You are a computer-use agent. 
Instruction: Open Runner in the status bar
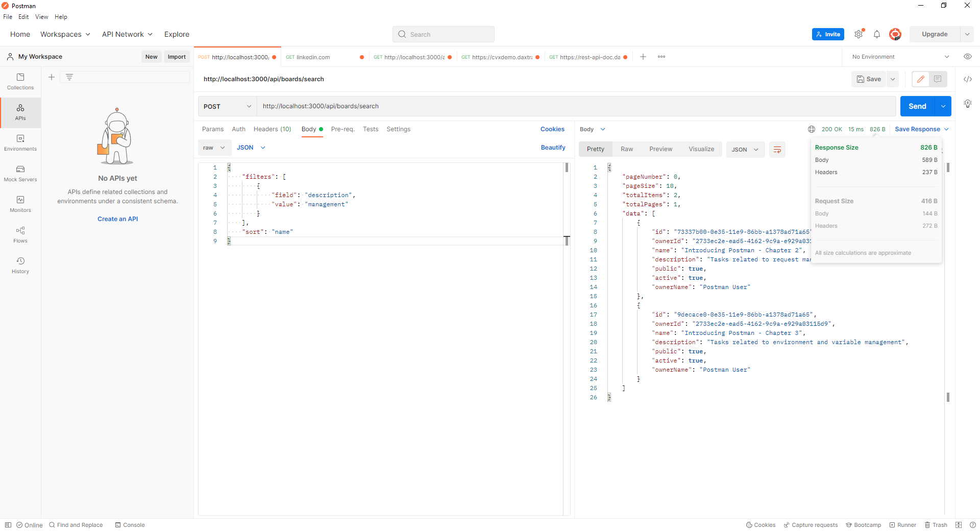903,525
